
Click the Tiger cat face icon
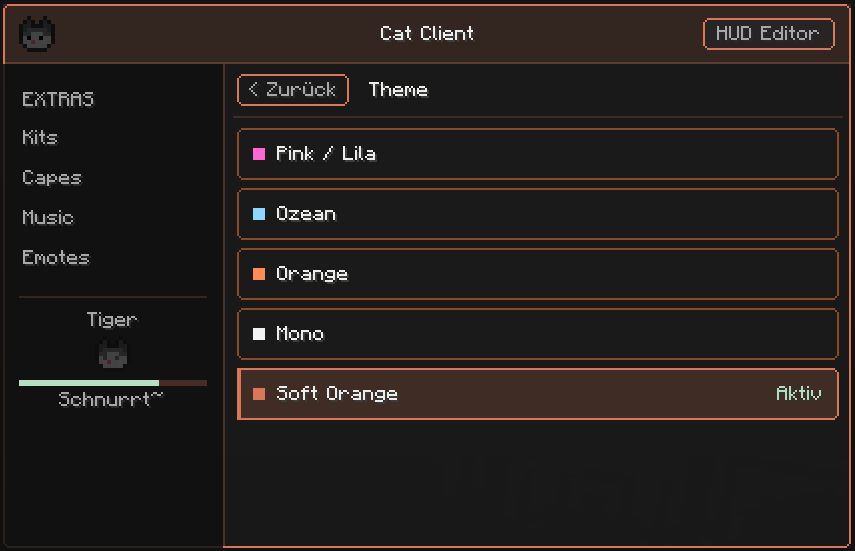click(x=113, y=354)
